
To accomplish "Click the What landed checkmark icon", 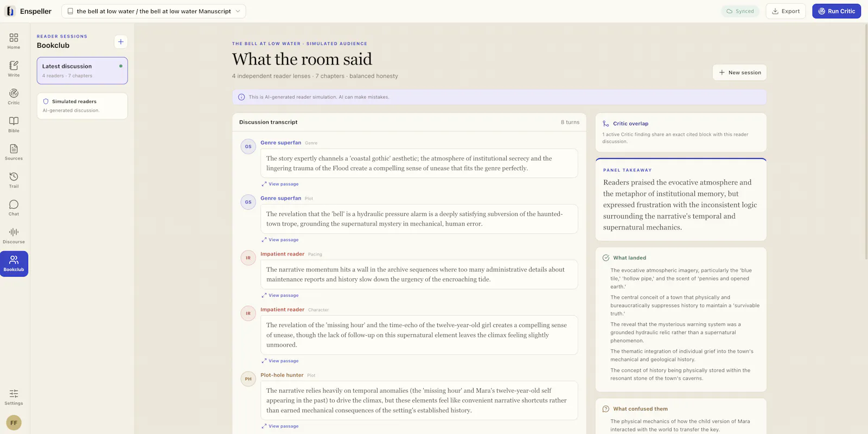I will [x=606, y=258].
